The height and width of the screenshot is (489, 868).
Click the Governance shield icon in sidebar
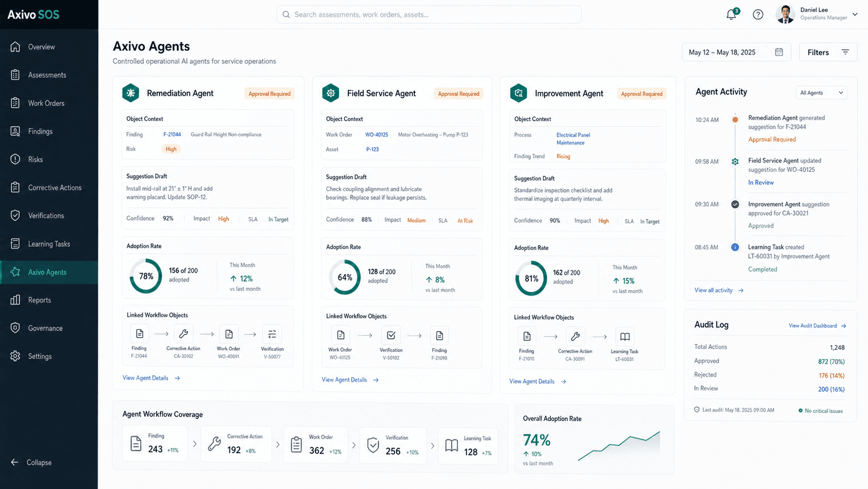pyautogui.click(x=15, y=328)
